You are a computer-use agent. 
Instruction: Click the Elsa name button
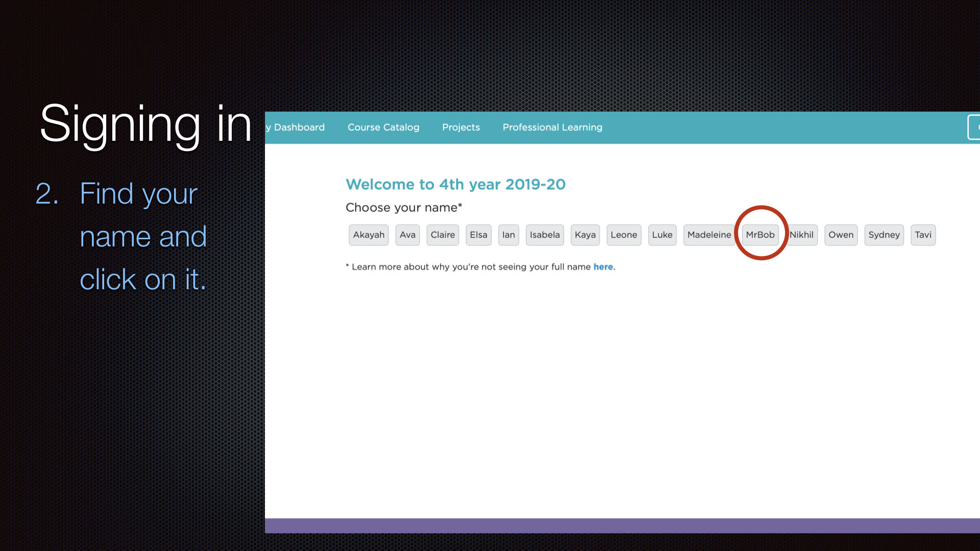[478, 235]
